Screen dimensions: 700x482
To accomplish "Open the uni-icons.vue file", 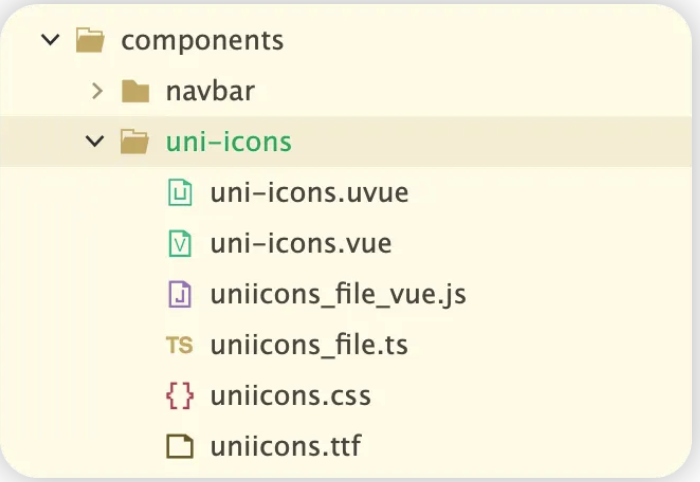I will [x=301, y=244].
